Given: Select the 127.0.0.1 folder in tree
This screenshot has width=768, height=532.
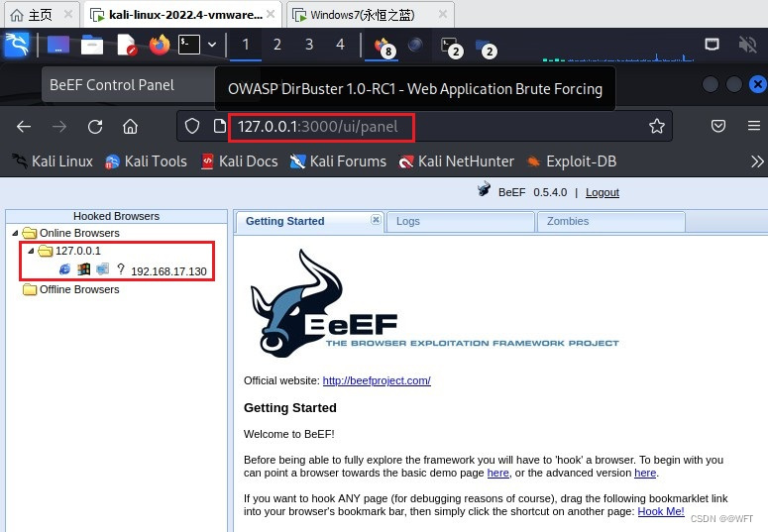Looking at the screenshot, I should pyautogui.click(x=78, y=251).
